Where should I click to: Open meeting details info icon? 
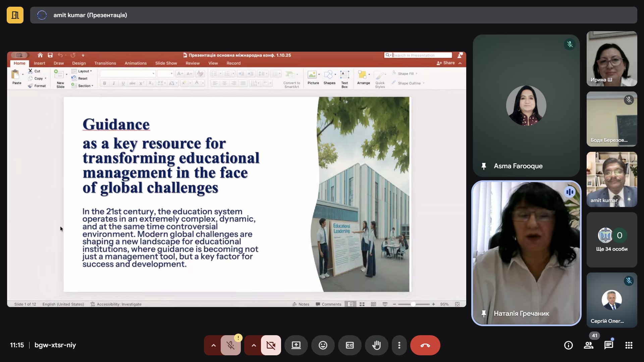coord(568,345)
